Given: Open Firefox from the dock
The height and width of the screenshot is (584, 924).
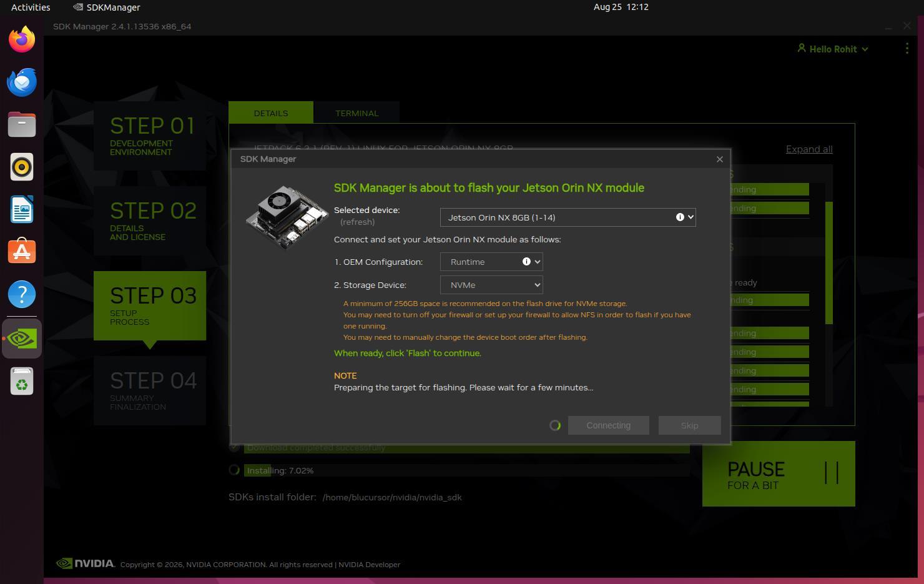Looking at the screenshot, I should (x=22, y=40).
